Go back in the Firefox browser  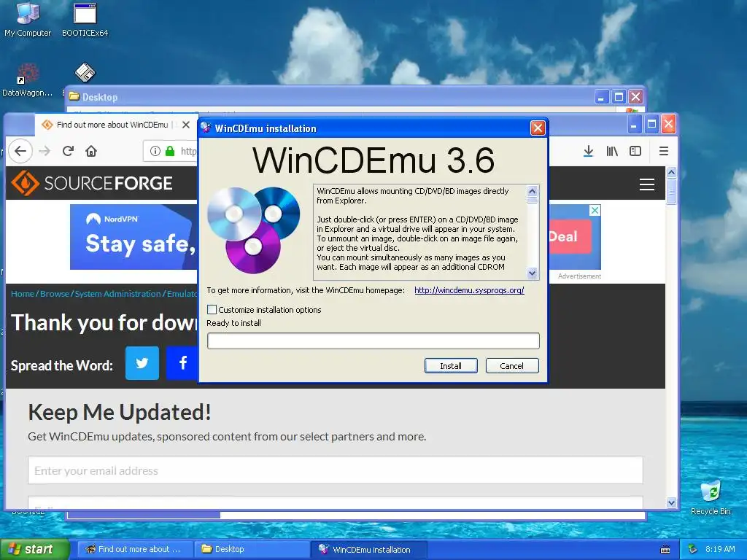(20, 151)
